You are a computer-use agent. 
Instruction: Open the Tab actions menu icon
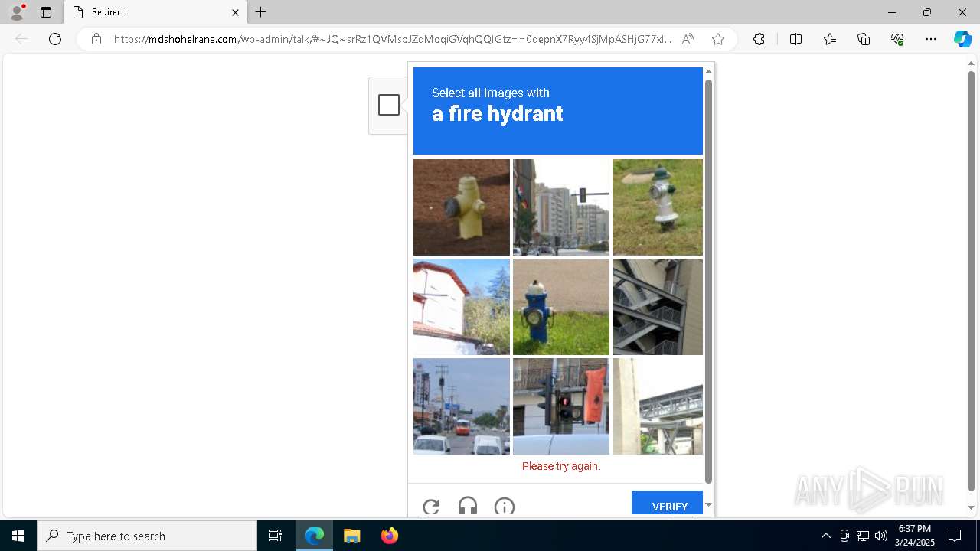click(46, 12)
